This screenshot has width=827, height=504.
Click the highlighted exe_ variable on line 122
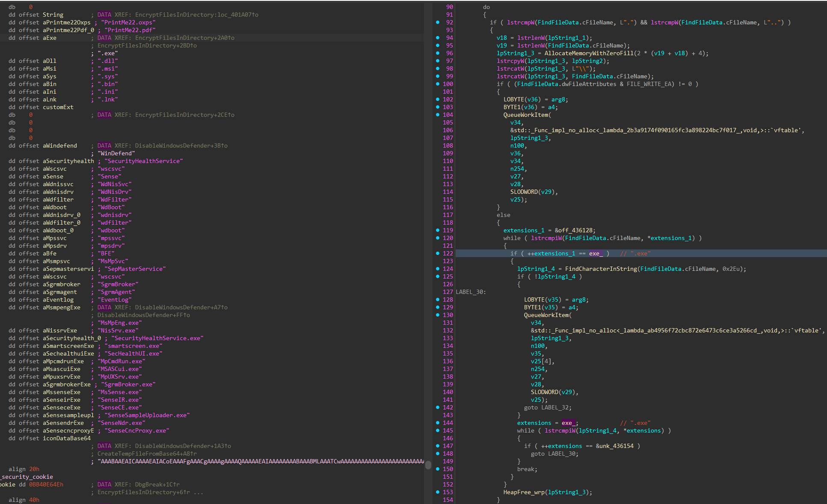point(596,253)
